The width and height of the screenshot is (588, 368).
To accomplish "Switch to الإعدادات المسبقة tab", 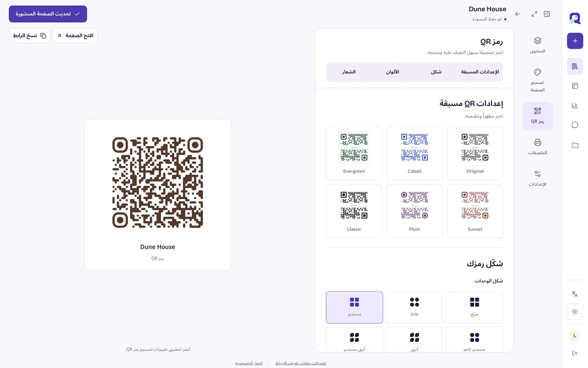I will coord(480,72).
